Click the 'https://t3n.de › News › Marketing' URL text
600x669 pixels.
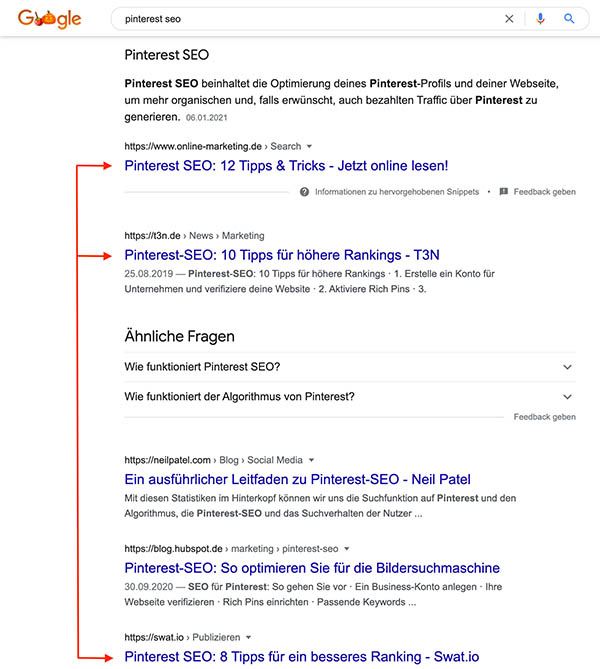[x=194, y=236]
